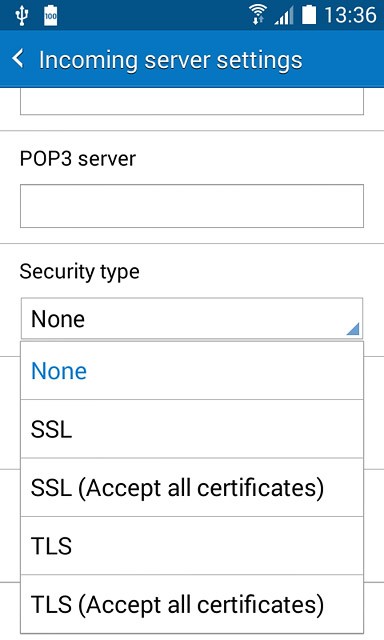Tap the mobile signal strength icon
Screen dimensions: 384x640
tap(284, 16)
